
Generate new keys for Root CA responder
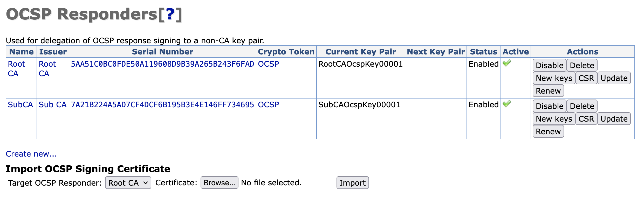[554, 78]
